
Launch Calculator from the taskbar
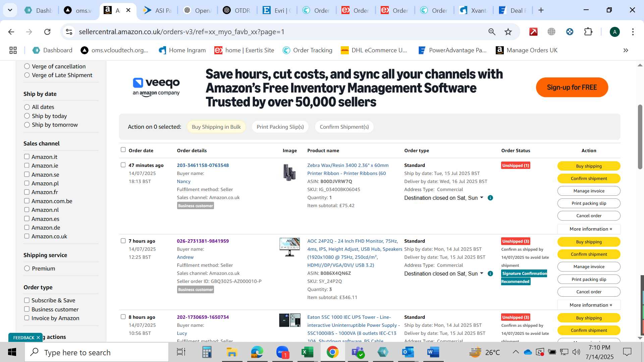[207, 352]
